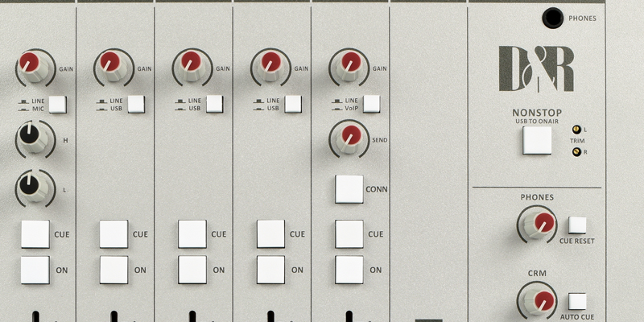Switch ON the middle LINE/USB channel
Image resolution: width=644 pixels, height=322 pixels.
click(192, 270)
